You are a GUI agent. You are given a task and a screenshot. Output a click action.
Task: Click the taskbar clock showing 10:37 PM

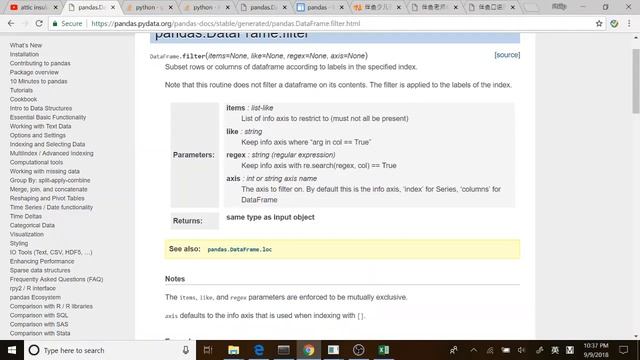coord(596,350)
